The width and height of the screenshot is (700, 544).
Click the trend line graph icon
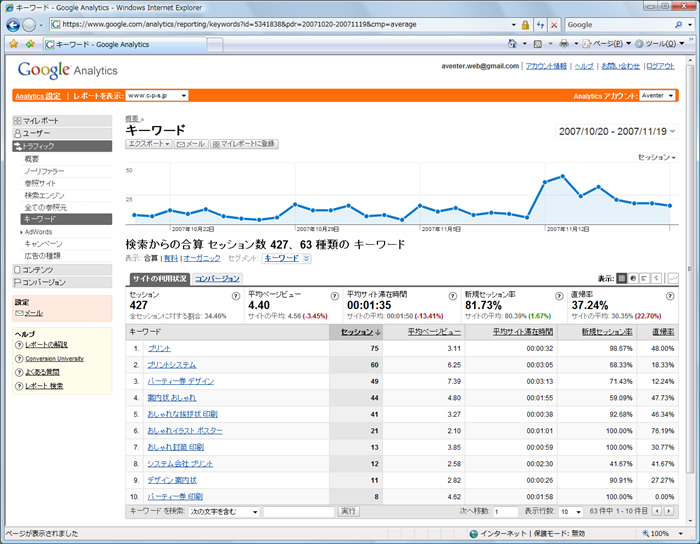[673, 278]
